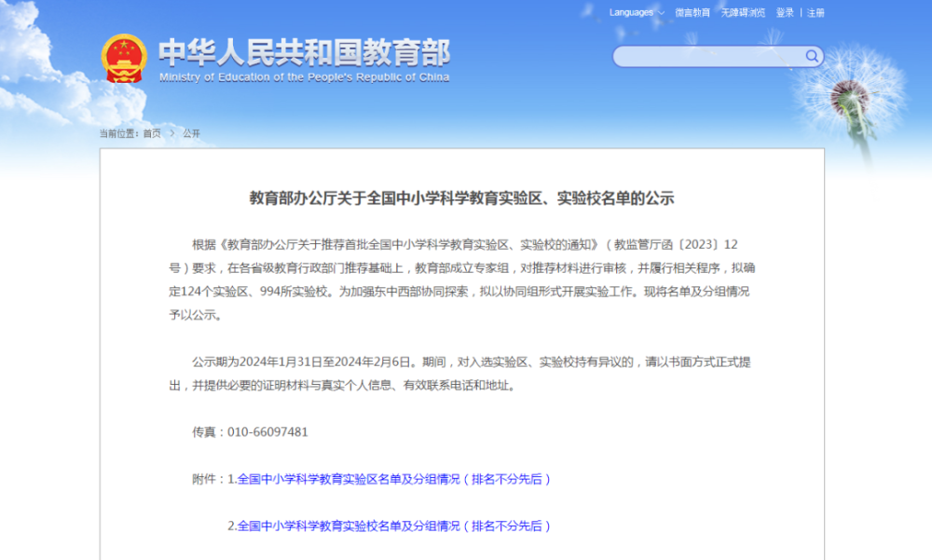The height and width of the screenshot is (560, 932).
Task: Open the 无障碍浏览 accessibility link
Action: pyautogui.click(x=743, y=12)
